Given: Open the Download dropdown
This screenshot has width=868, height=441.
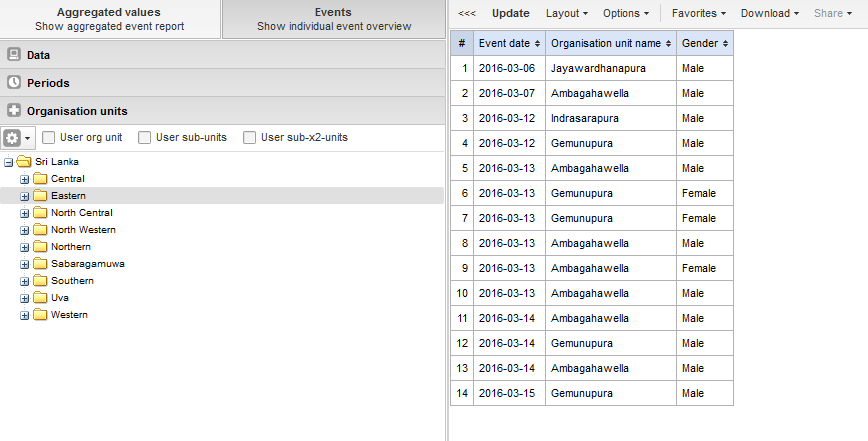Looking at the screenshot, I should (x=770, y=14).
